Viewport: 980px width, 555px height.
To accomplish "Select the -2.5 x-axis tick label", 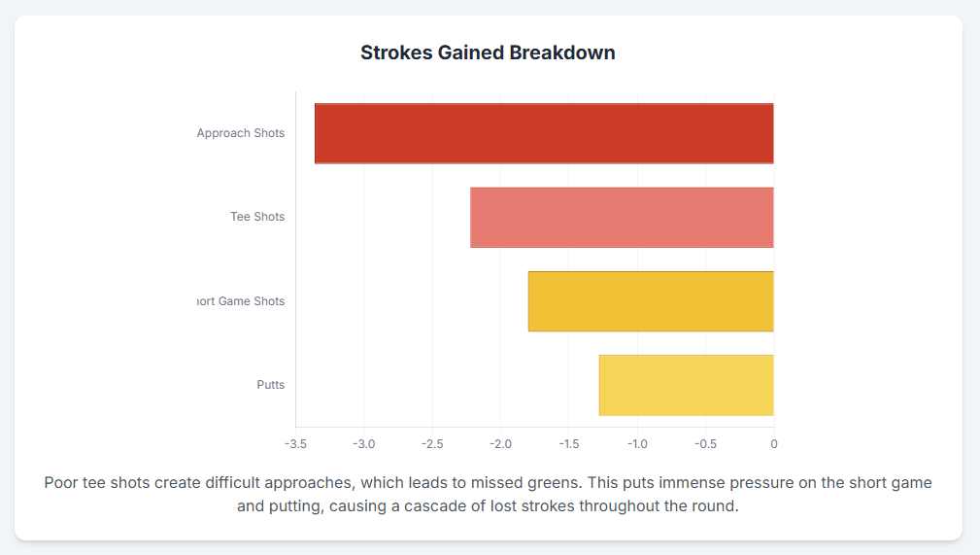I will click(432, 444).
